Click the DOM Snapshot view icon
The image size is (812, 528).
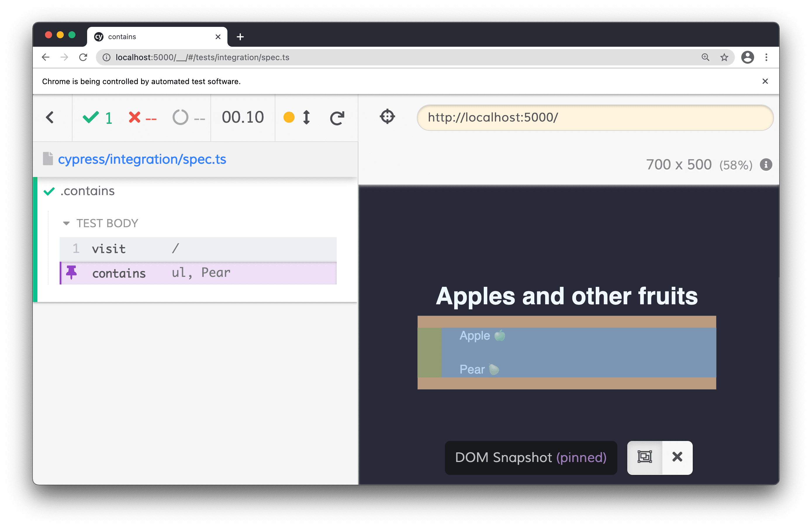click(644, 456)
